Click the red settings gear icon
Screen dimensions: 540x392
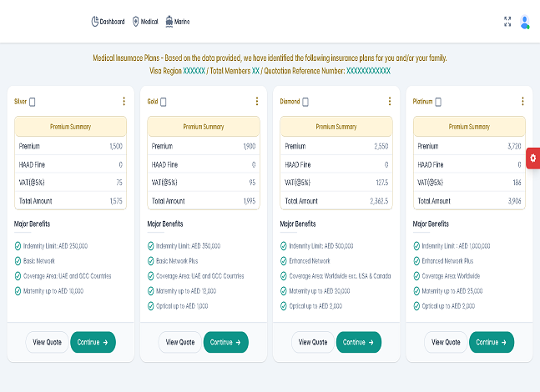tap(532, 158)
